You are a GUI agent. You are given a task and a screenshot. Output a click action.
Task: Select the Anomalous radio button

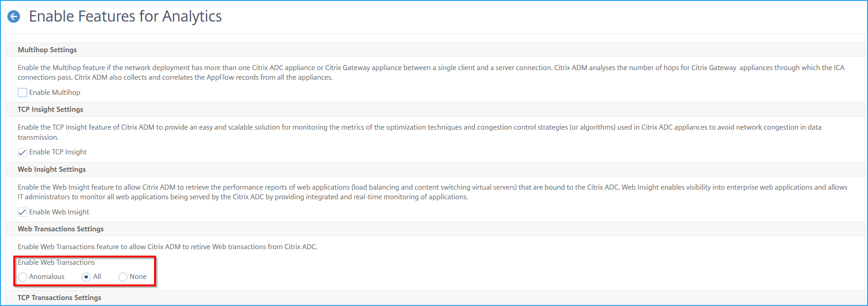(x=22, y=277)
